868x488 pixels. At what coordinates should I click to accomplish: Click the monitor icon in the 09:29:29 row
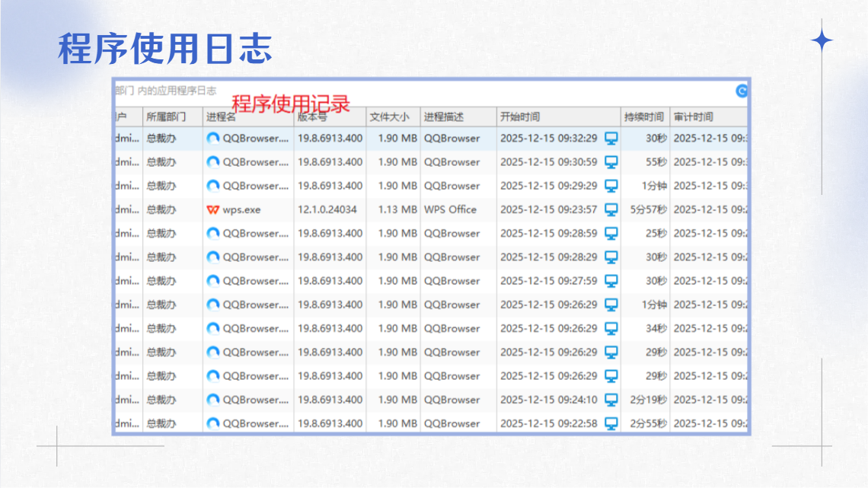pos(611,186)
